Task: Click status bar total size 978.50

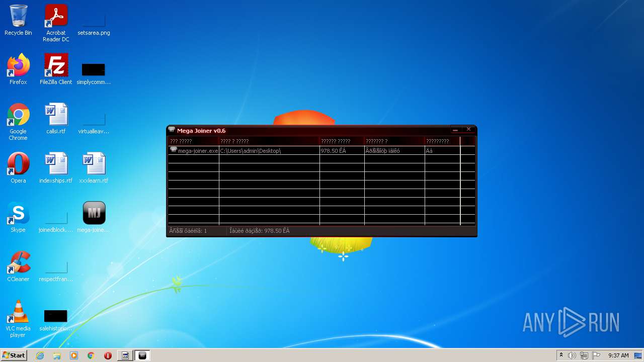Action: (260, 231)
